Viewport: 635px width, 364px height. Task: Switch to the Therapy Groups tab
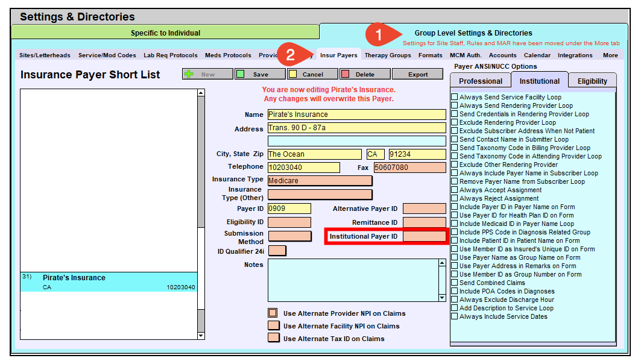tap(387, 55)
